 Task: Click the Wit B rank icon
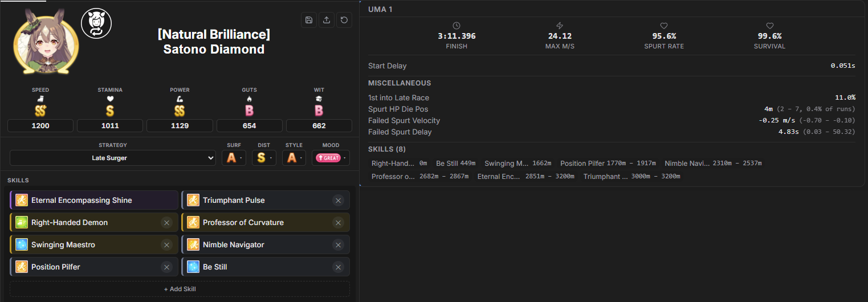pyautogui.click(x=319, y=111)
